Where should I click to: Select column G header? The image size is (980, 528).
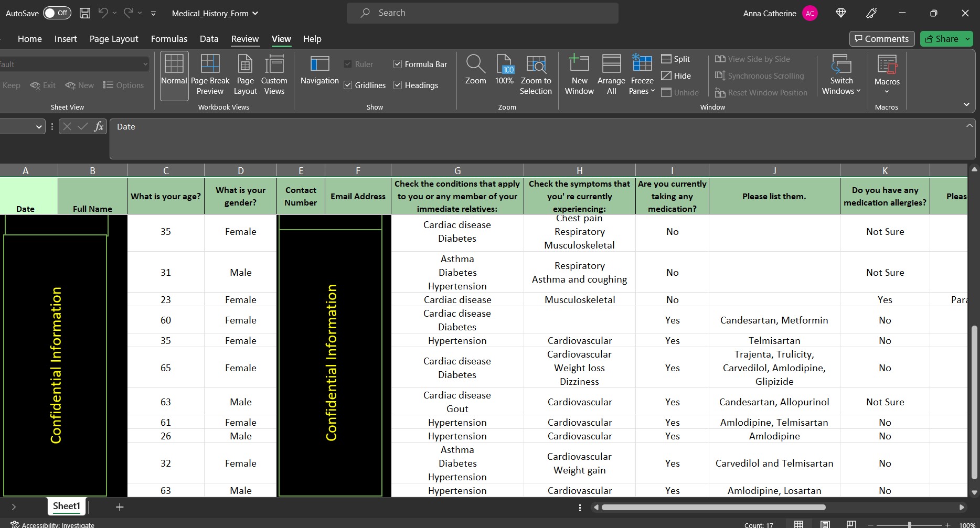[457, 170]
